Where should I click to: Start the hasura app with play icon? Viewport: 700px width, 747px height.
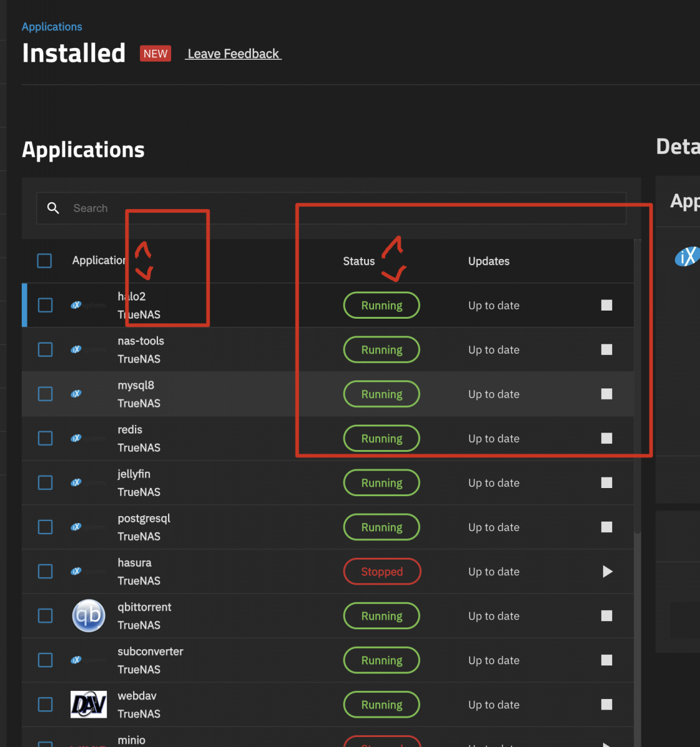coord(607,571)
